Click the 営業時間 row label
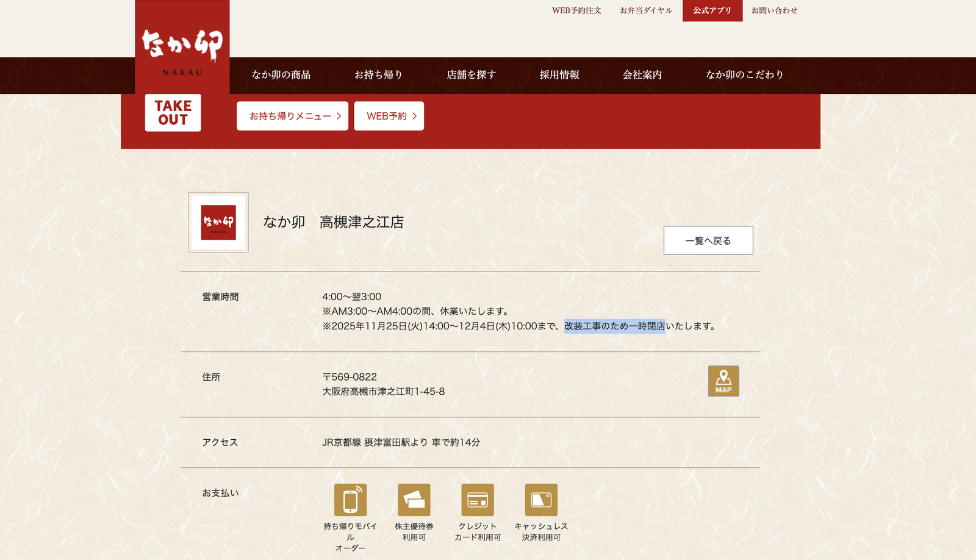 (x=220, y=297)
